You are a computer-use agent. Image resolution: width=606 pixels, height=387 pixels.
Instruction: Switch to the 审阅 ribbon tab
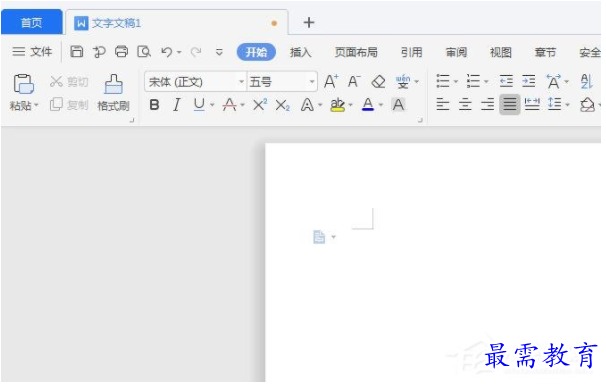pos(456,52)
